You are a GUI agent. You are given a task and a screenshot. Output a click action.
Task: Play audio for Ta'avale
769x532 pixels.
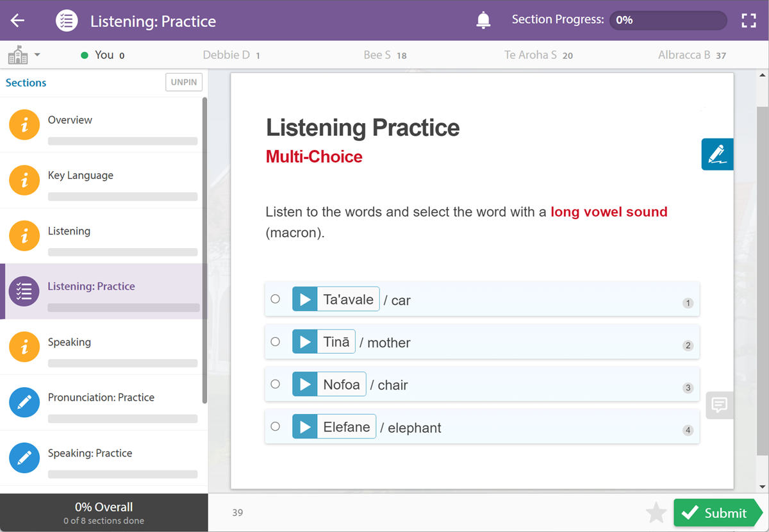click(305, 299)
